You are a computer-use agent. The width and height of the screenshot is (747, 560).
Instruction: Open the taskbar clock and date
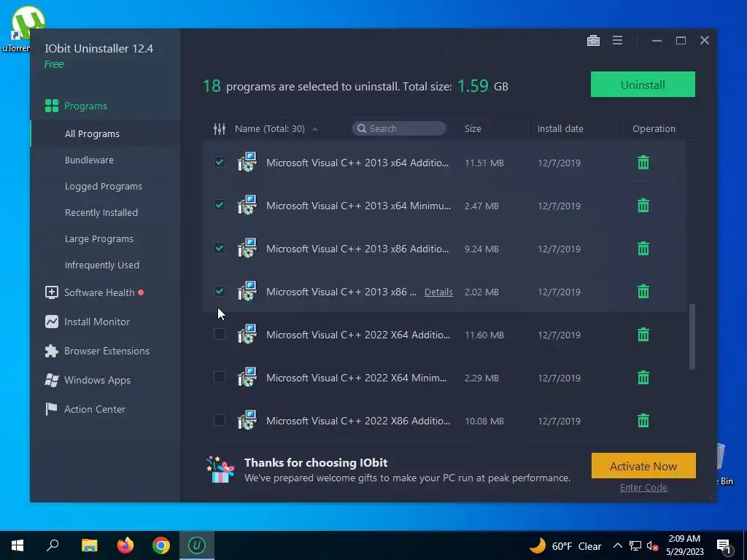[684, 545]
